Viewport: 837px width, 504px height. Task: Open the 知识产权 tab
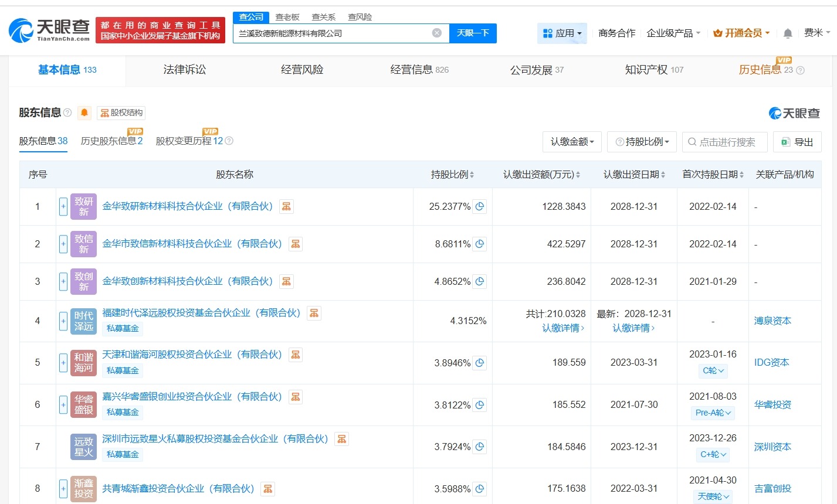point(646,69)
